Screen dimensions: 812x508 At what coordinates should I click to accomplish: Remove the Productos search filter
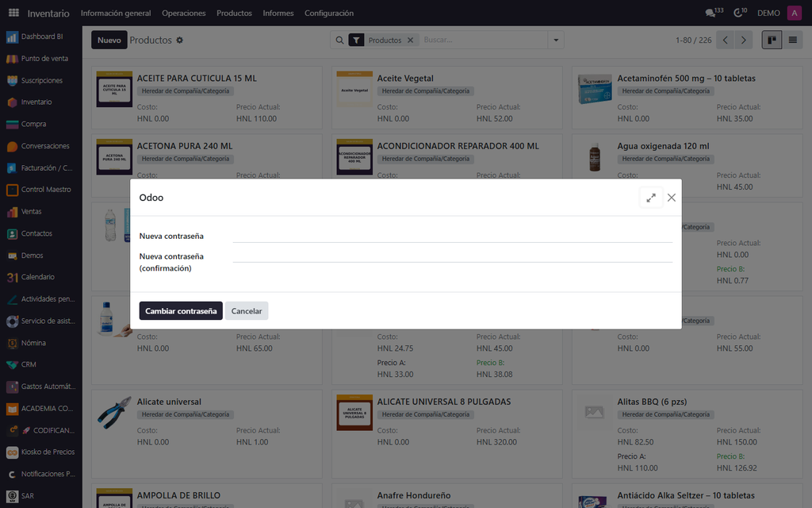click(x=410, y=40)
